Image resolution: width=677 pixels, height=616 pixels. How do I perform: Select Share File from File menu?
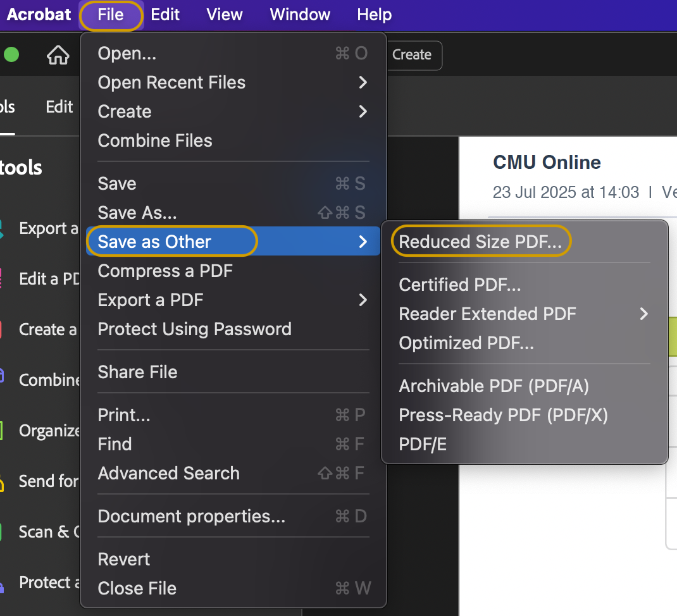(x=137, y=372)
